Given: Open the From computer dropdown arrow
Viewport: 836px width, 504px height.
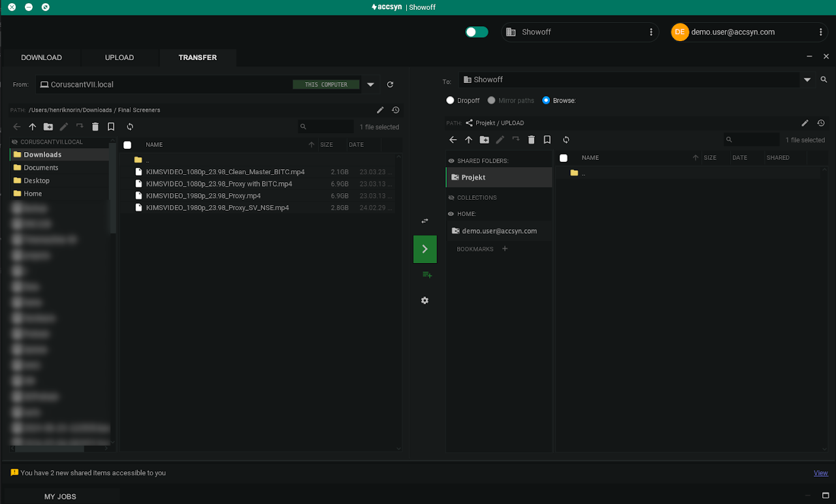Looking at the screenshot, I should [370, 84].
